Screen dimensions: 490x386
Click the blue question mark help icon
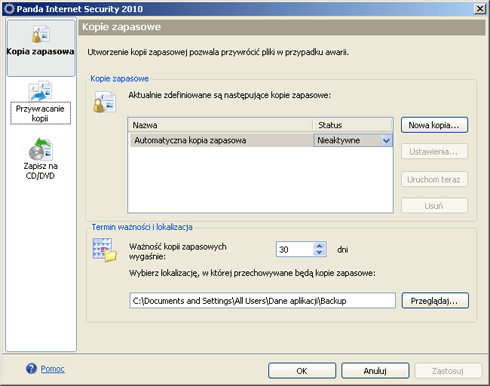point(31,368)
